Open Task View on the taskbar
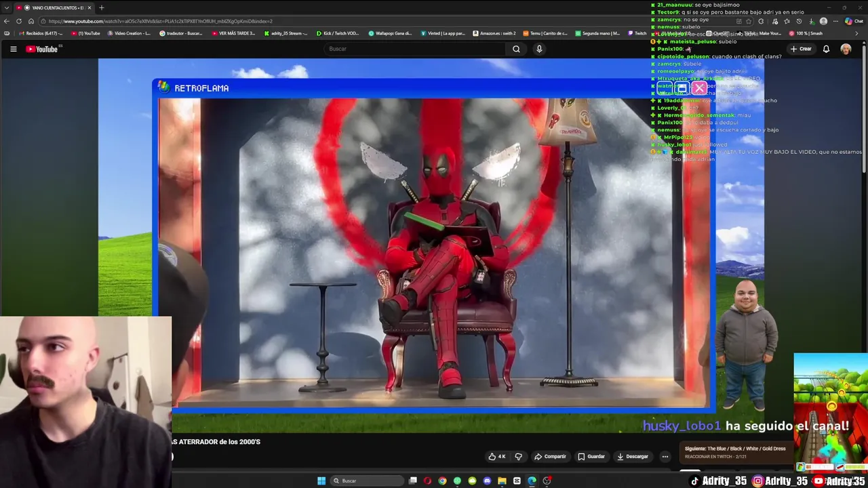The height and width of the screenshot is (488, 868). click(412, 481)
